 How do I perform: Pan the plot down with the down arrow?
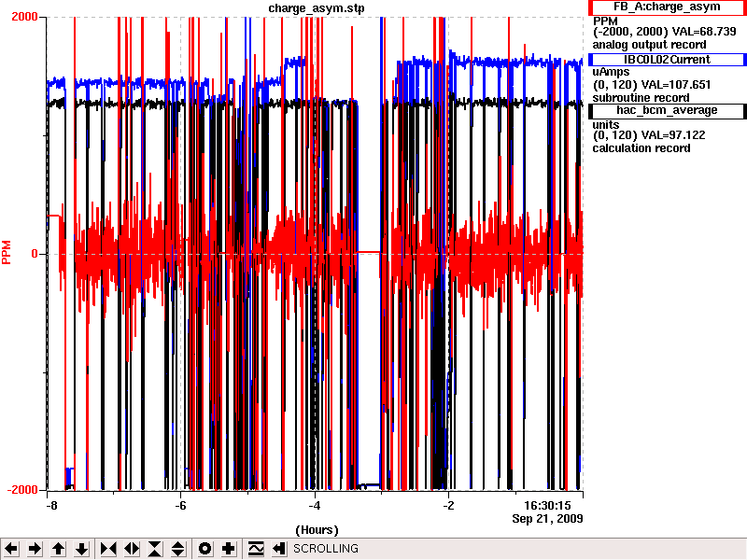(x=81, y=549)
